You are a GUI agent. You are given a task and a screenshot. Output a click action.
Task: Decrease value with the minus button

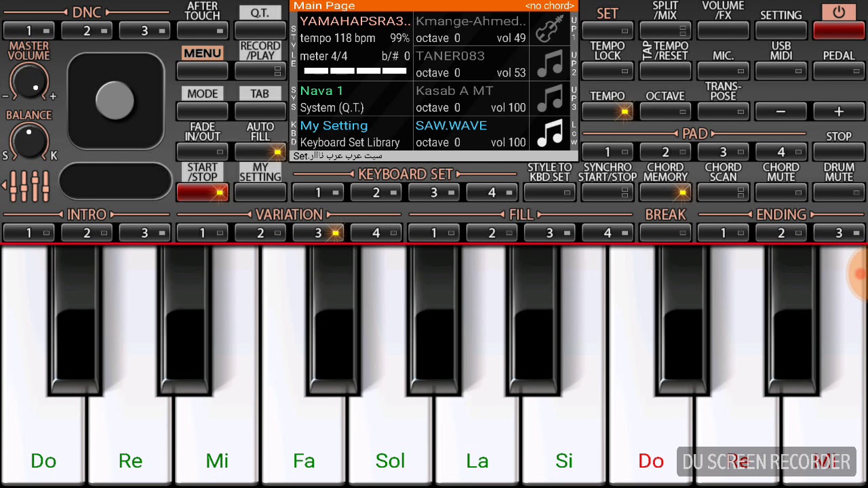[x=781, y=111]
